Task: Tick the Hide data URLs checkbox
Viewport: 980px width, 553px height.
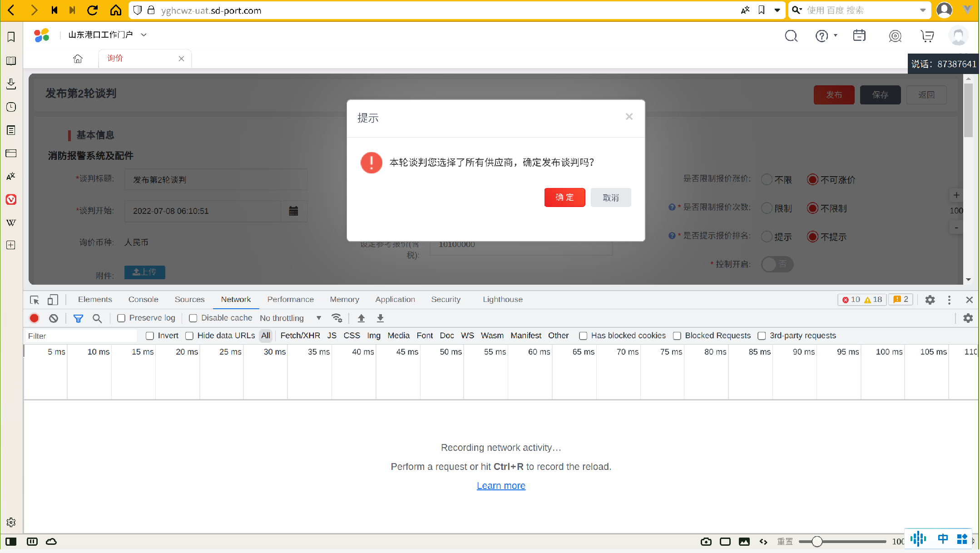Action: (189, 336)
